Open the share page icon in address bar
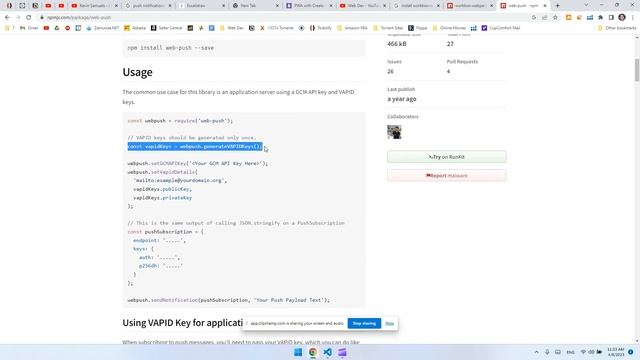The width and height of the screenshot is (640, 360). pos(544,18)
